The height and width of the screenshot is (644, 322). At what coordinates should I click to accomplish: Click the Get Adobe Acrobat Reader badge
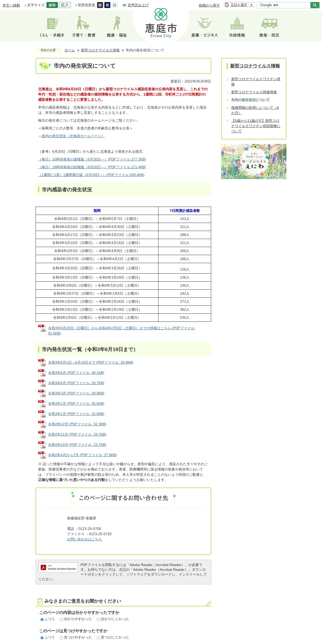click(58, 567)
